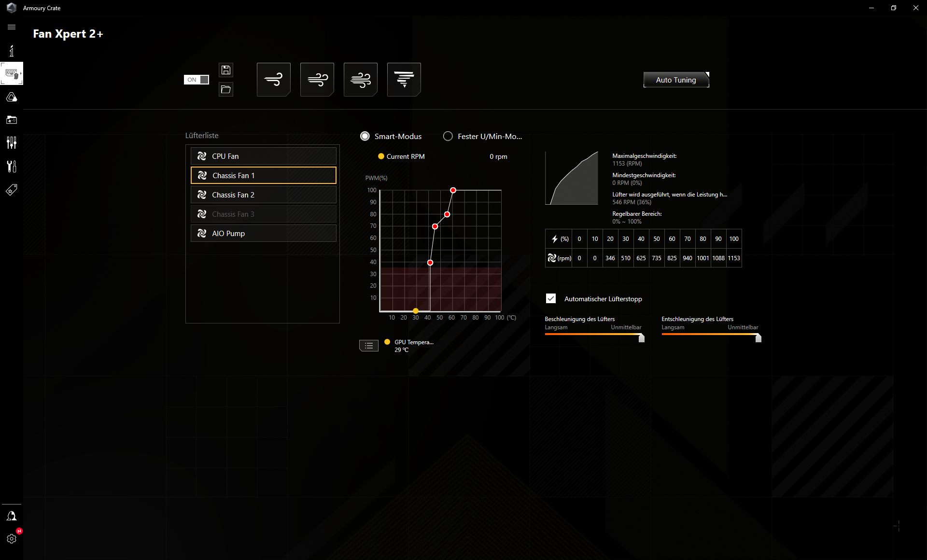Open the tools wrench sidebar icon
The height and width of the screenshot is (560, 927).
click(x=12, y=166)
